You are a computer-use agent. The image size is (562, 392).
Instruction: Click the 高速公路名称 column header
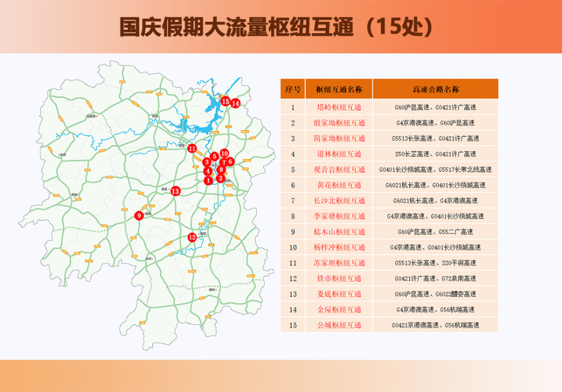[x=436, y=89]
